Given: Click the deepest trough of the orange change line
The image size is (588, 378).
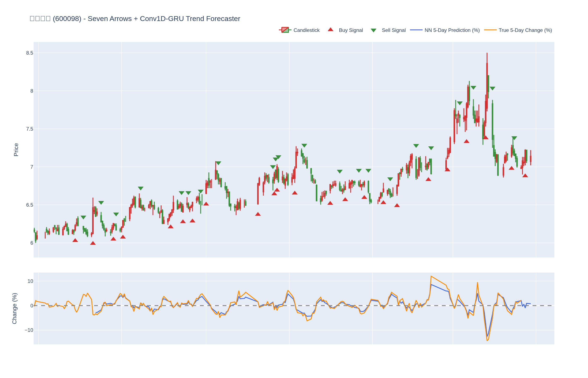Looking at the screenshot, I should (487, 340).
